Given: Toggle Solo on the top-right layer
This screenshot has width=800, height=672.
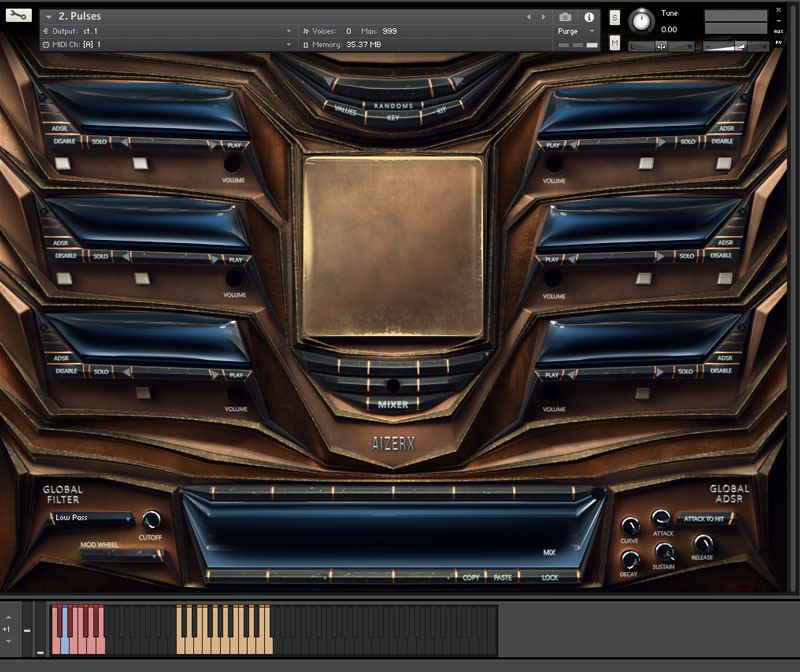Looking at the screenshot, I should (x=687, y=141).
